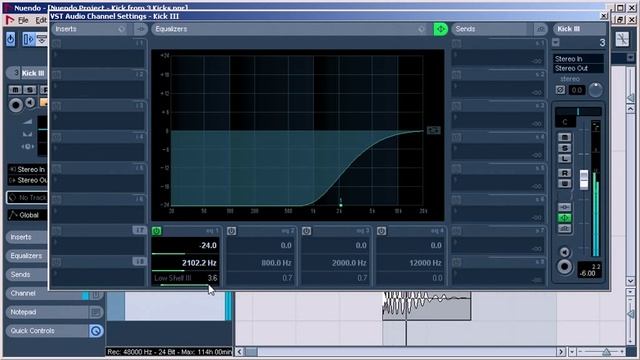The image size is (640, 360).
Task: Enable EQ band 3 power button
Action: tap(307, 231)
